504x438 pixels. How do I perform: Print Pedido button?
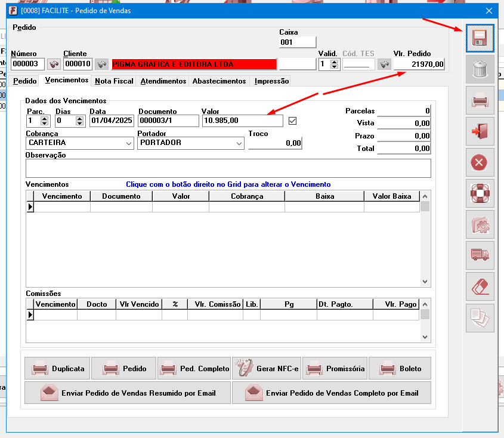pos(123,368)
